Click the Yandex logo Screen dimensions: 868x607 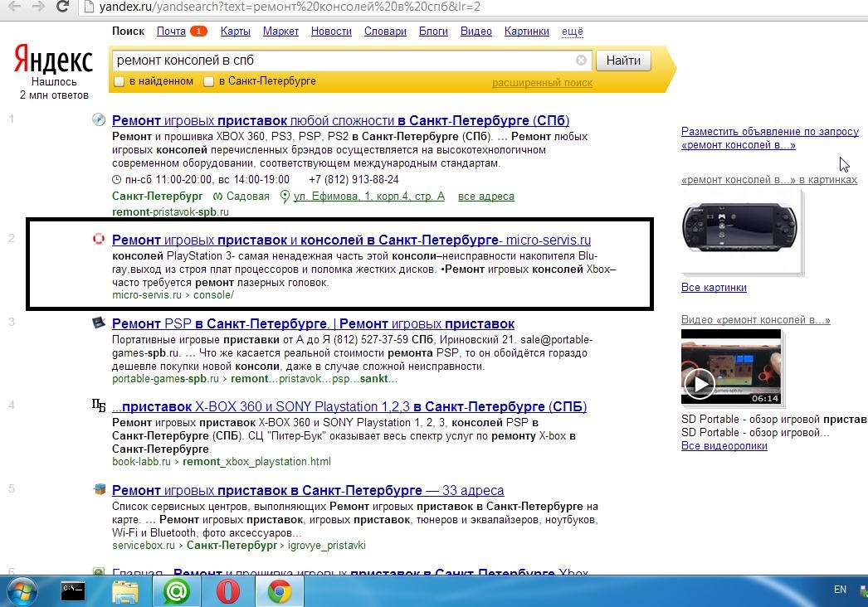tap(53, 59)
